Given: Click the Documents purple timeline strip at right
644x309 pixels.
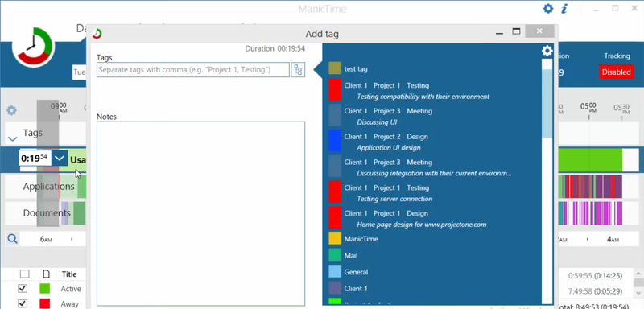Looking at the screenshot, I should point(591,212).
